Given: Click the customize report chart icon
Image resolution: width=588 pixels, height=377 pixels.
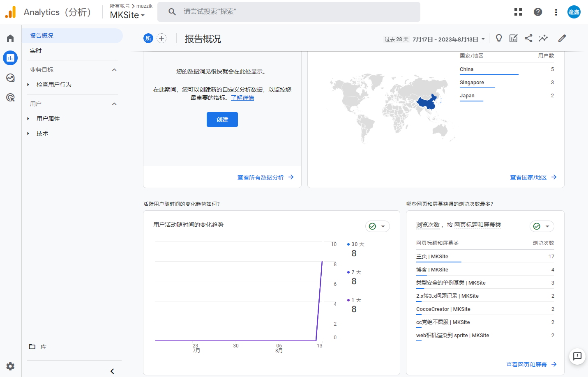Looking at the screenshot, I should (514, 38).
